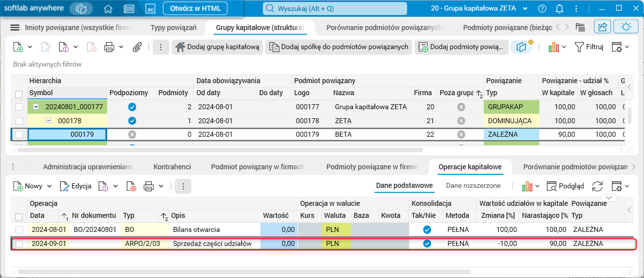Open notifications bell icon
Viewport: 644px width, 278px height.
point(559,9)
